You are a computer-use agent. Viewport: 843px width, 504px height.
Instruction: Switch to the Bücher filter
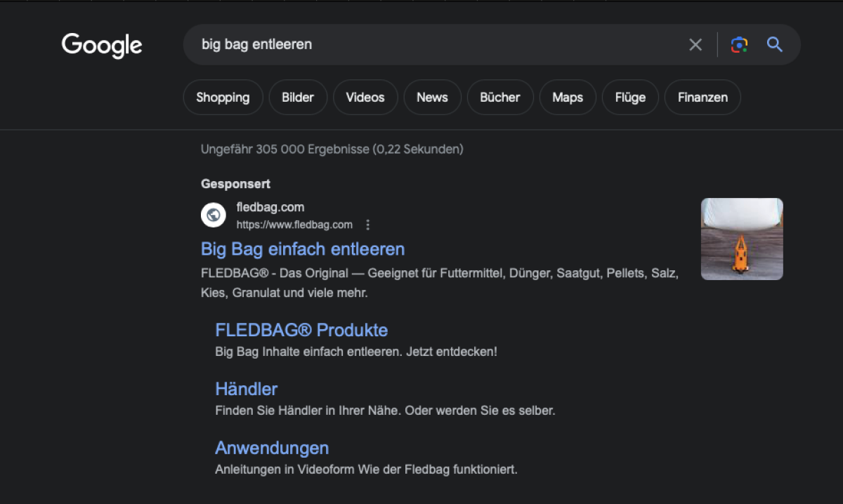pos(500,98)
